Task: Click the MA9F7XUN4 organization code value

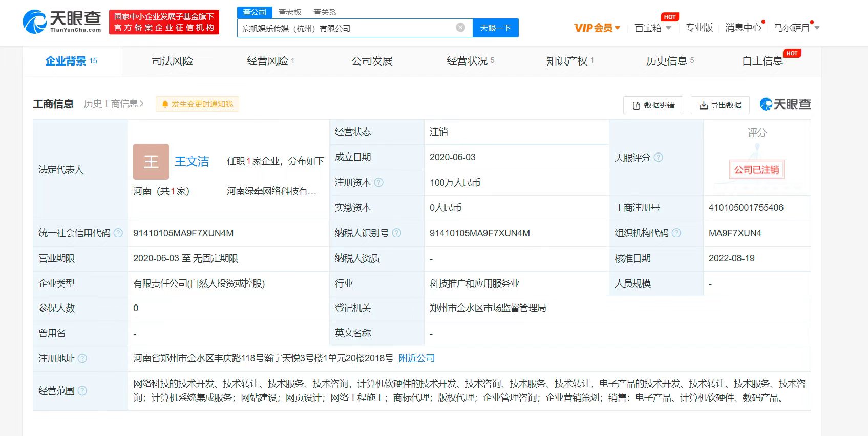Action: 735,233
